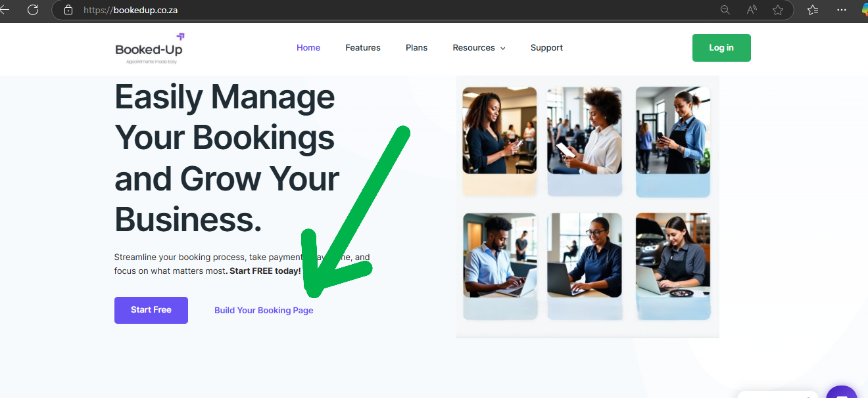Open the Support page
Viewport: 868px width, 398px height.
546,48
